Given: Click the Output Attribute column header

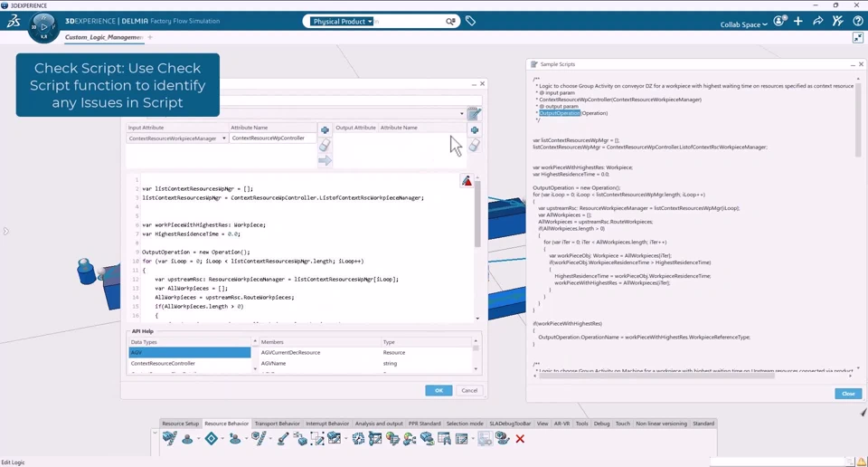Looking at the screenshot, I should 355,128.
